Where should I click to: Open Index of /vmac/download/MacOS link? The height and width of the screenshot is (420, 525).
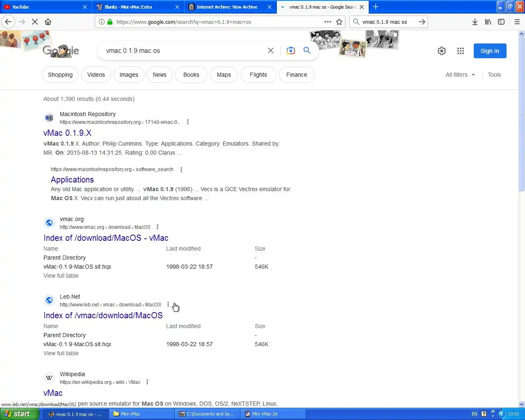[103, 315]
